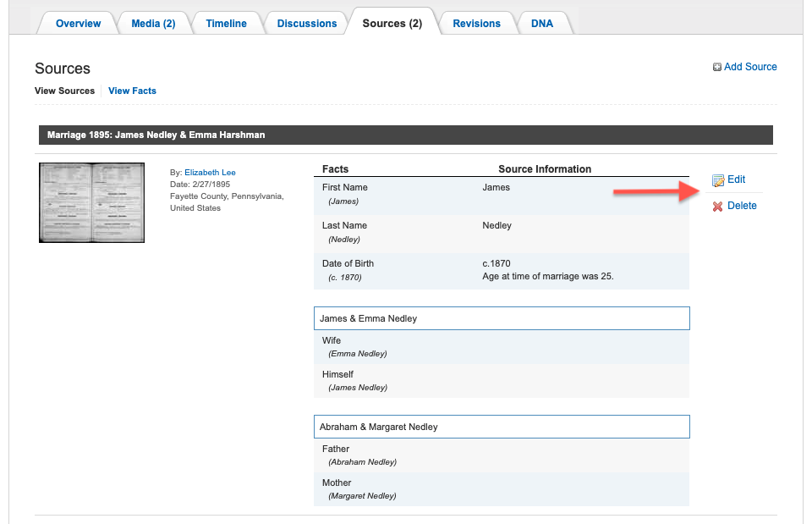This screenshot has width=812, height=524.
Task: Switch to the DNA tab
Action: (x=542, y=24)
